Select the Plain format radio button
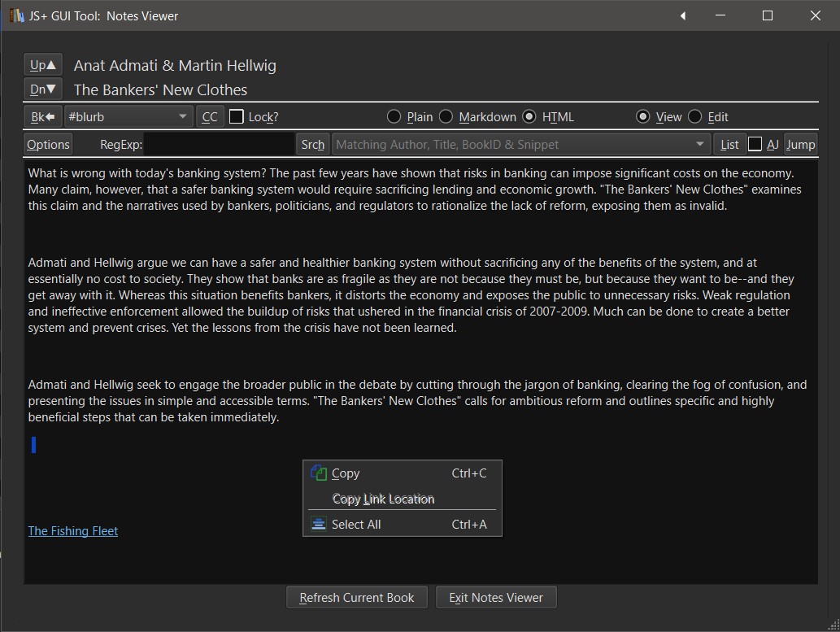840x632 pixels. pyautogui.click(x=394, y=116)
